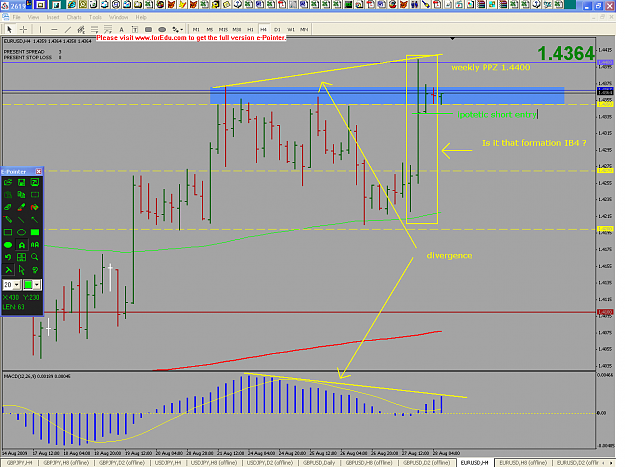Select the e-Pointer straight line tool
The width and height of the screenshot is (625, 467).
coord(22,220)
